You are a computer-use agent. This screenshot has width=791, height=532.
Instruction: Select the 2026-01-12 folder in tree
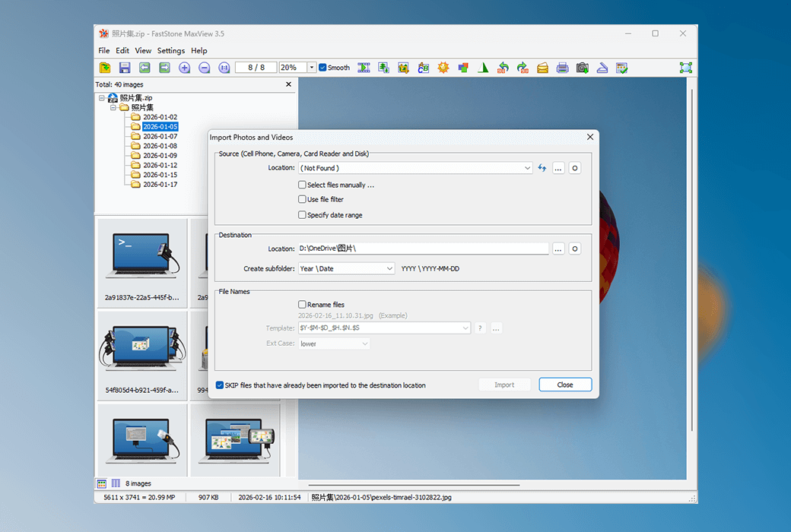(160, 165)
